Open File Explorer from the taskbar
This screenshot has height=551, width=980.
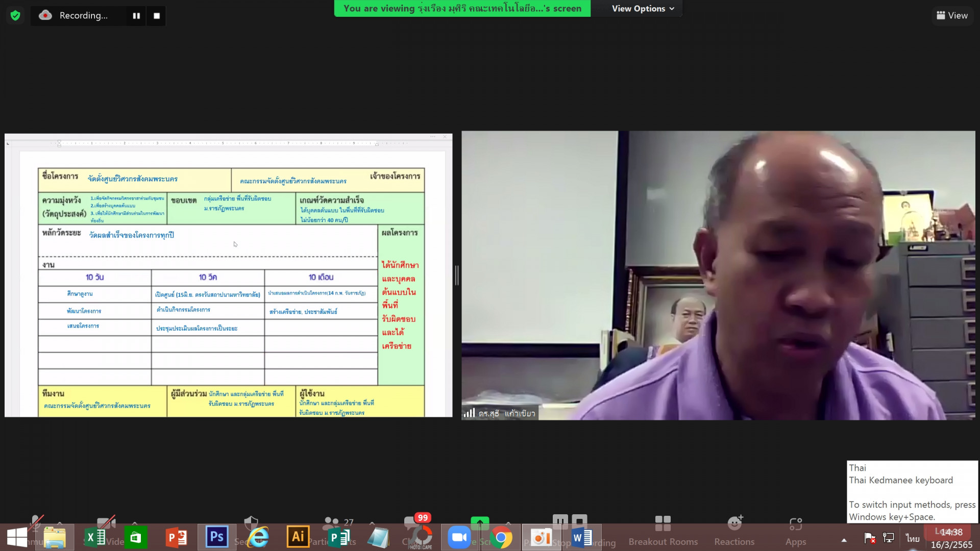pos(55,537)
